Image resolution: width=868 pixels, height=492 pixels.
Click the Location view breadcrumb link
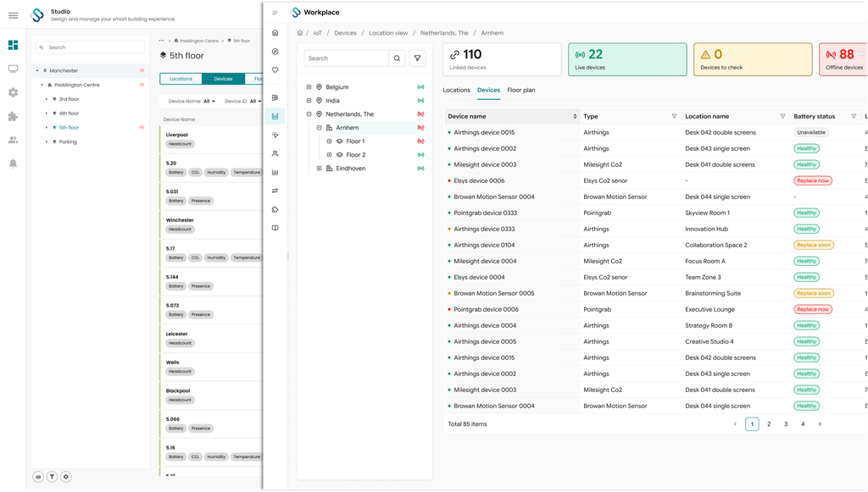click(388, 33)
